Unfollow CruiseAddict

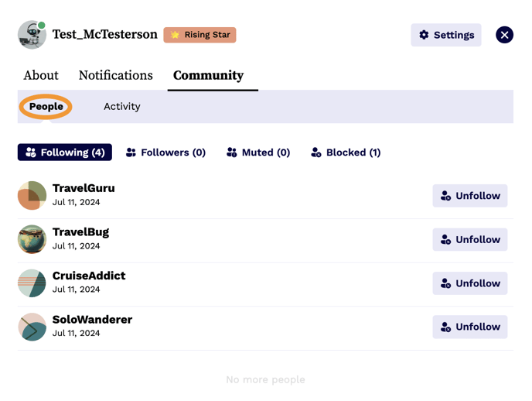[469, 283]
